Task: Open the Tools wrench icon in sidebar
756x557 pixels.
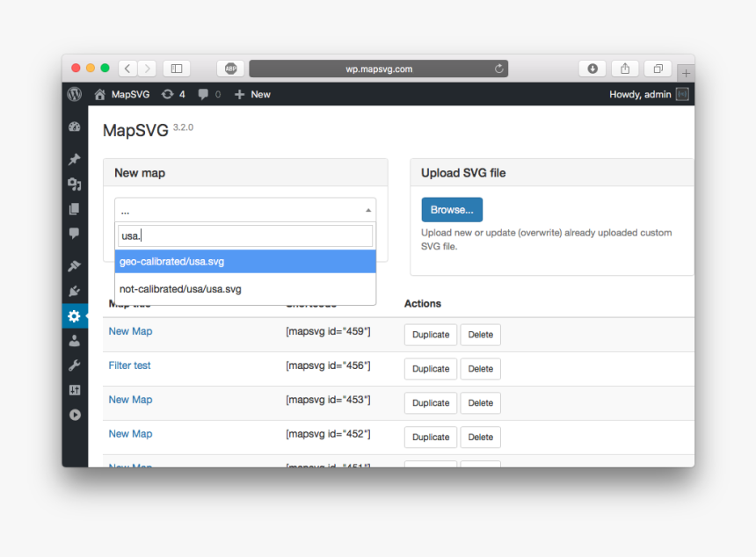Action: click(74, 365)
